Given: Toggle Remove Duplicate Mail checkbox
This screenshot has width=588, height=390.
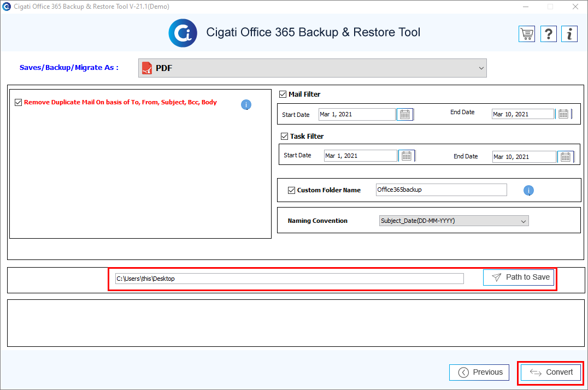Looking at the screenshot, I should [18, 102].
